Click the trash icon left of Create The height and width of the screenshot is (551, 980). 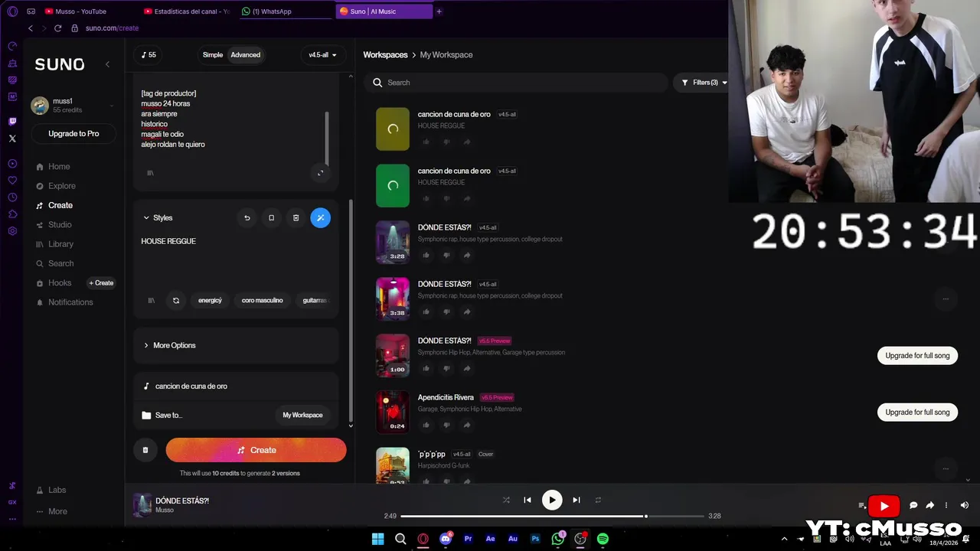[x=145, y=450]
